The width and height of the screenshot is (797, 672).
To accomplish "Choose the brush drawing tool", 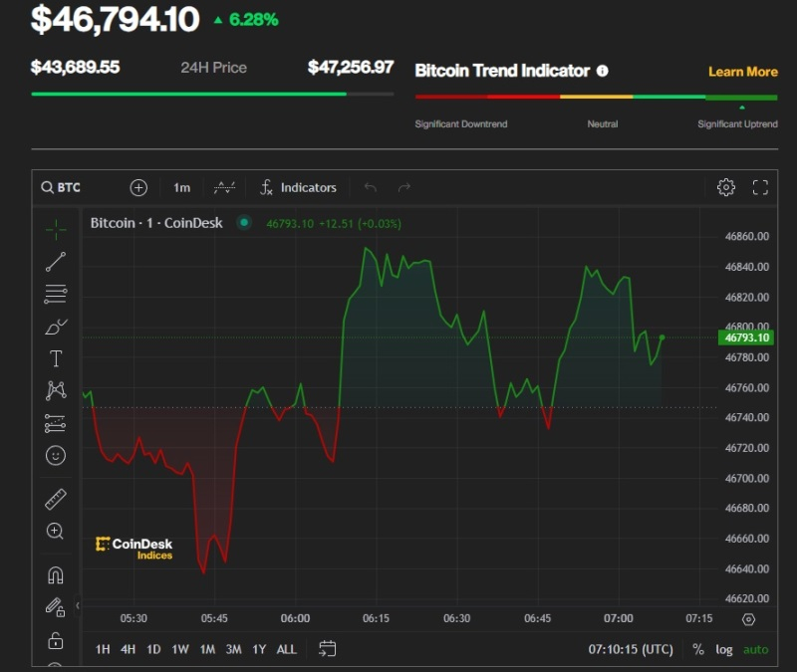I will tap(56, 327).
